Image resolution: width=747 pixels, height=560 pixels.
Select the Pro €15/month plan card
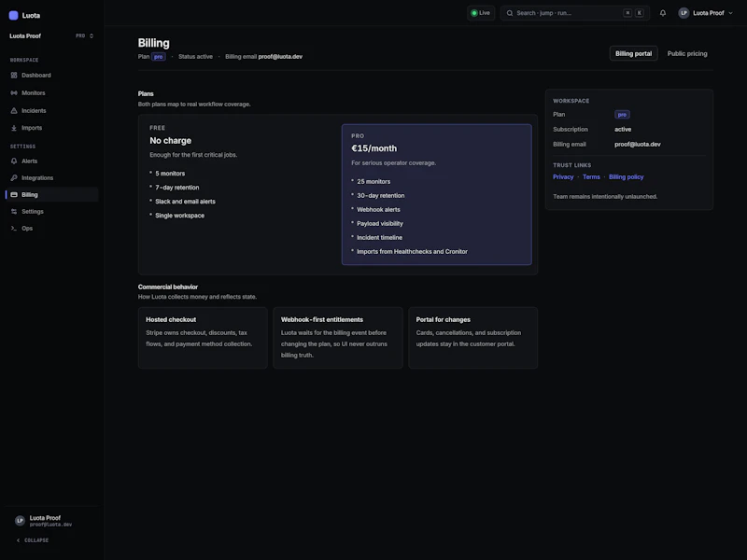[436, 194]
